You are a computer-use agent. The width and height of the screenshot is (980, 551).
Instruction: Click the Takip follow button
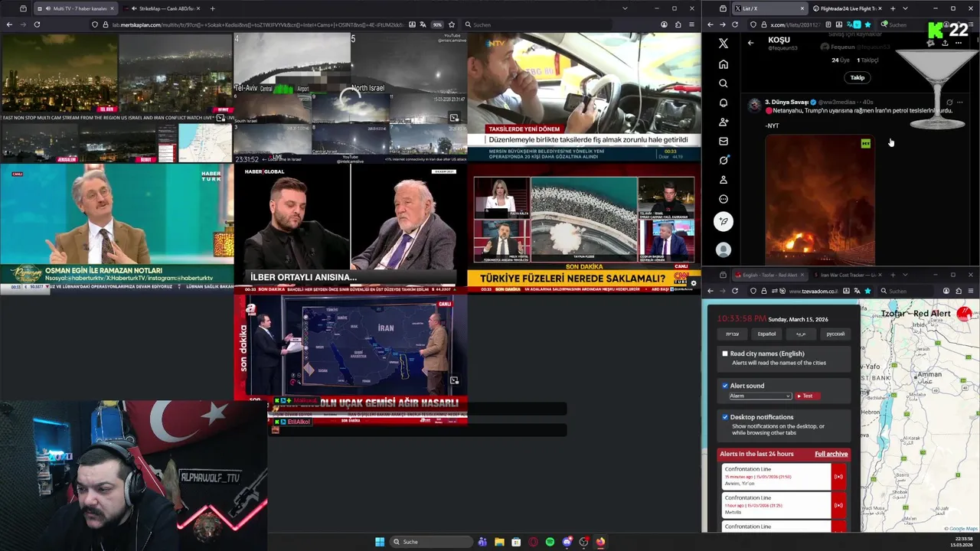pyautogui.click(x=857, y=77)
